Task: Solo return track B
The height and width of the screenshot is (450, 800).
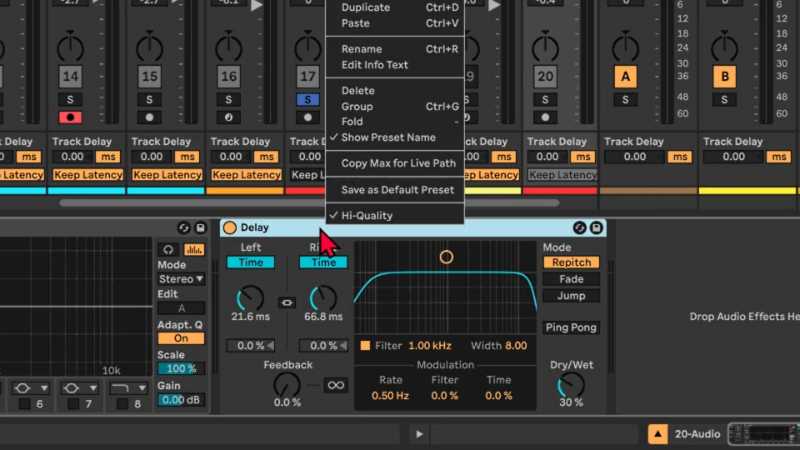Action: click(x=724, y=99)
